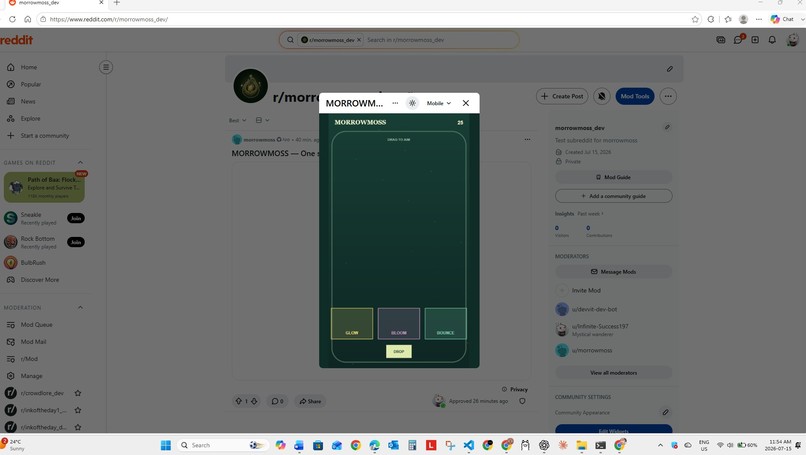This screenshot has height=455, width=806.
Task: Open Explore in the left sidebar
Action: (x=30, y=118)
